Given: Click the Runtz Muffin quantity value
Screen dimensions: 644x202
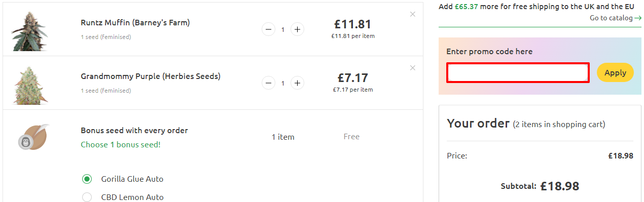Looking at the screenshot, I should [x=283, y=29].
